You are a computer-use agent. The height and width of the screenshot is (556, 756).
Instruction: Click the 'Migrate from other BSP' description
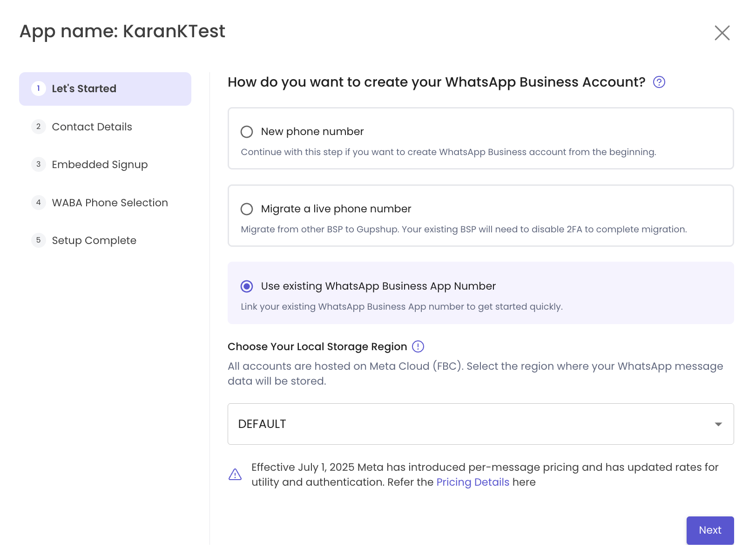[464, 229]
